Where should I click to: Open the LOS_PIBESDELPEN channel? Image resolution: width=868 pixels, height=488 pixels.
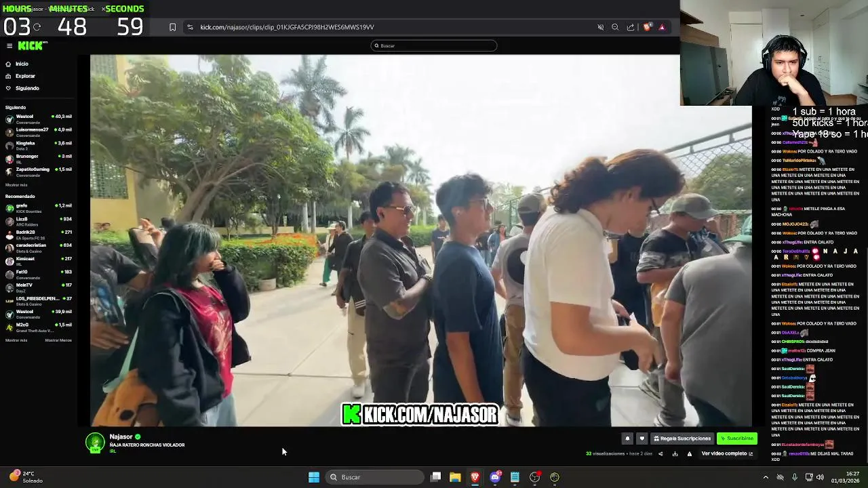[39, 301]
